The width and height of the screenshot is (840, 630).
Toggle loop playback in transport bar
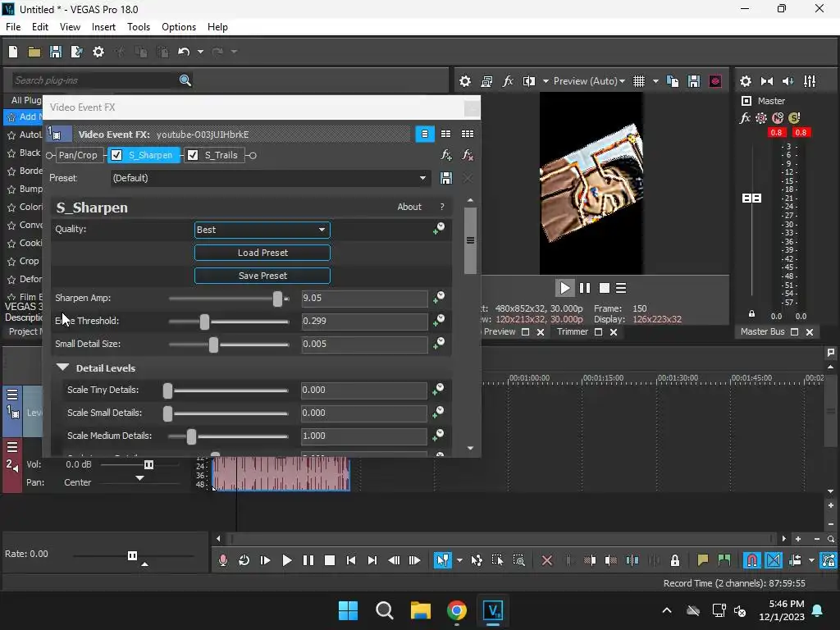(244, 560)
